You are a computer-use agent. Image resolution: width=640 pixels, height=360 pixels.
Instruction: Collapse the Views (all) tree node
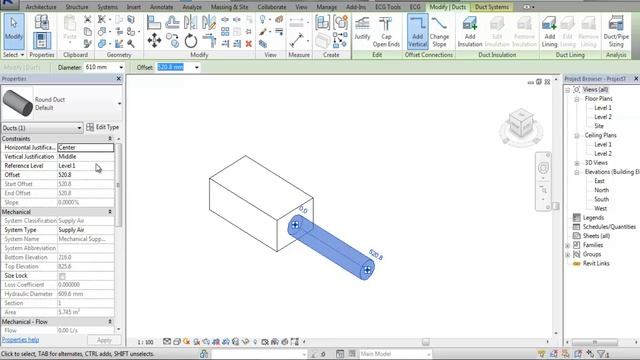(567, 90)
